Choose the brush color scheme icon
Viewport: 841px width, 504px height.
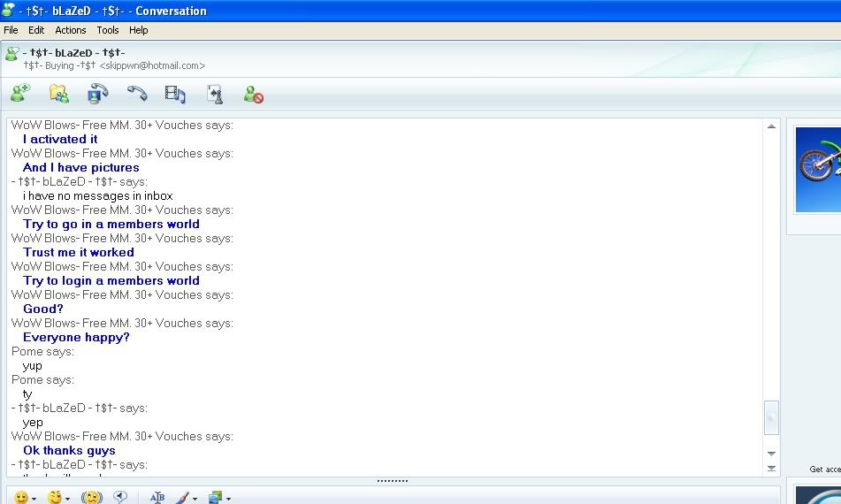(182, 498)
